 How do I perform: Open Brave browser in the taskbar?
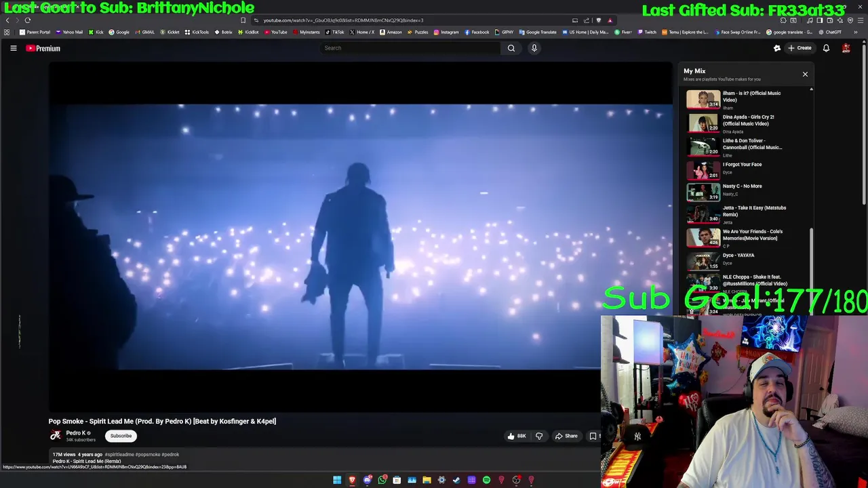point(352,480)
